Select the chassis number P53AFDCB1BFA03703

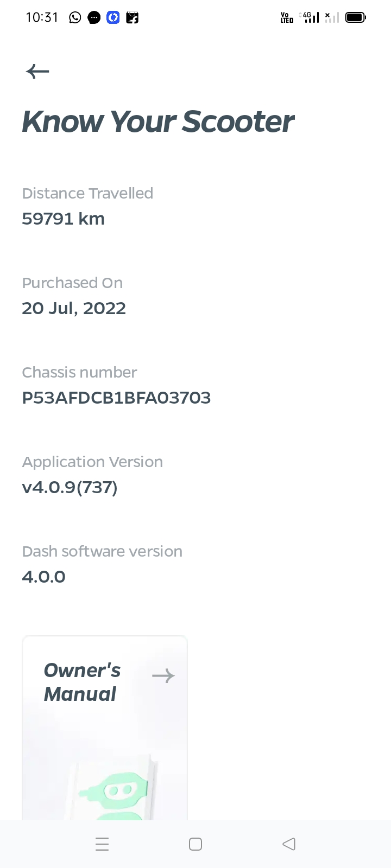116,398
